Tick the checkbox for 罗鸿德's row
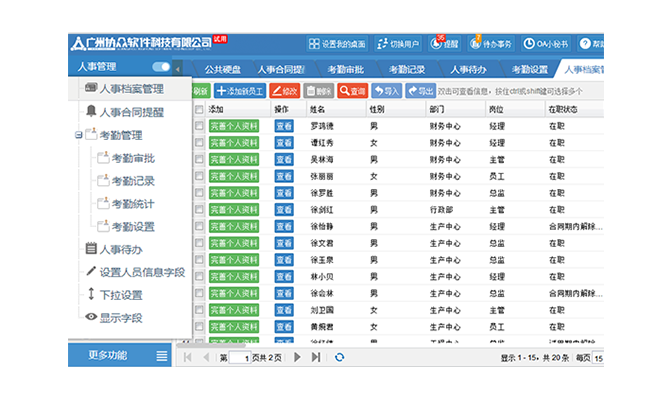 point(199,127)
